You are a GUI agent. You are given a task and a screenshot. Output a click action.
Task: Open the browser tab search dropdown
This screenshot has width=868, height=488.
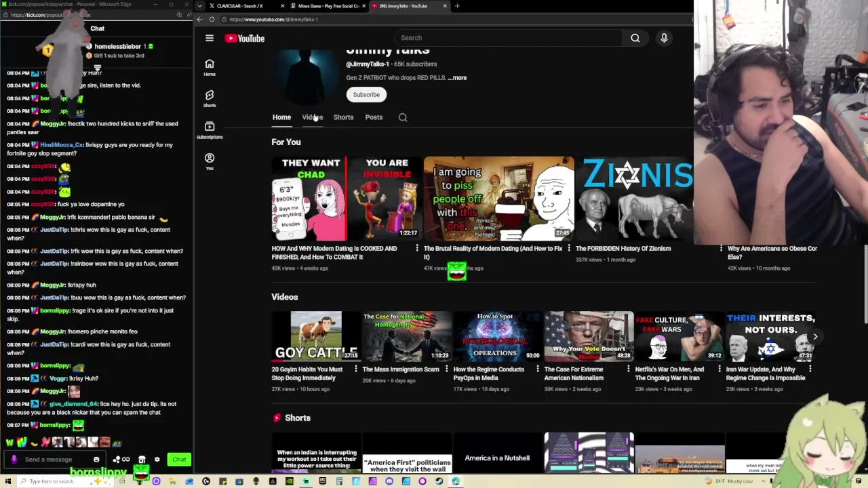199,6
